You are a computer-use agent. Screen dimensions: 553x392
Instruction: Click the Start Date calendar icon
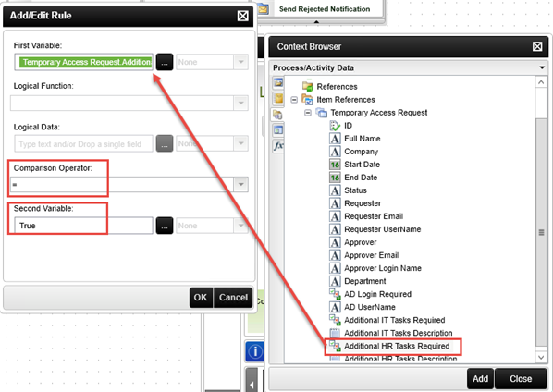(x=335, y=165)
